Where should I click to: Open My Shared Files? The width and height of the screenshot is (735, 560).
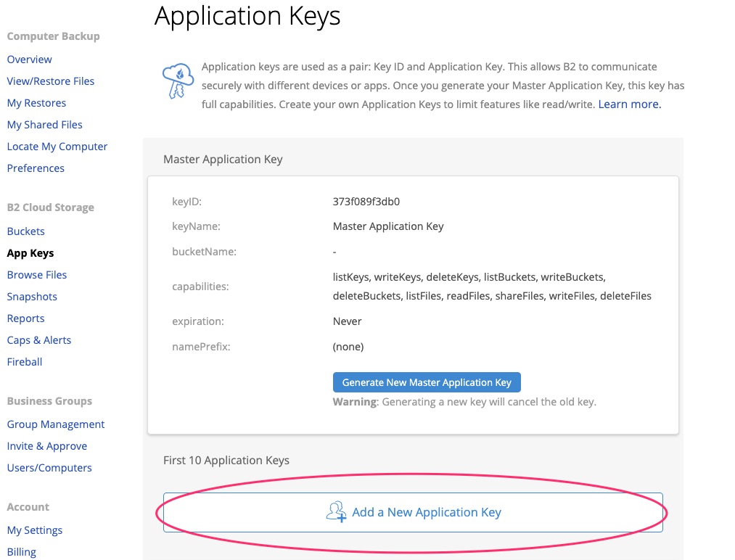click(44, 125)
